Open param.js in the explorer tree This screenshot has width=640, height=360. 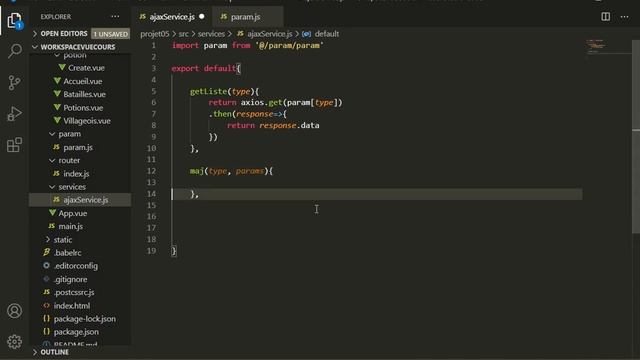78,147
